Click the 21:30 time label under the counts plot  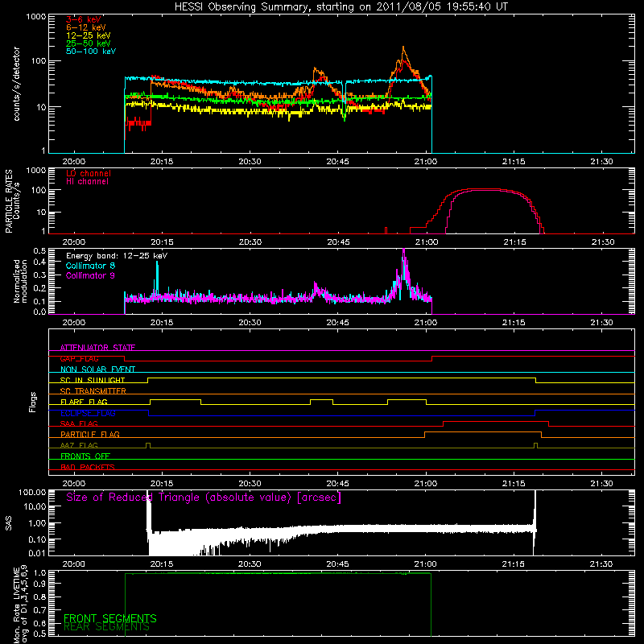click(601, 162)
